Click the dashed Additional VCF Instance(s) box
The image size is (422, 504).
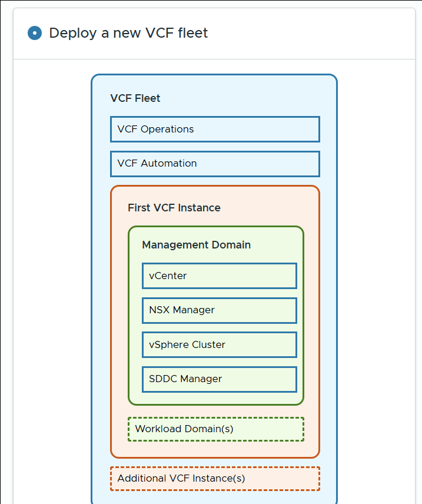pos(215,478)
